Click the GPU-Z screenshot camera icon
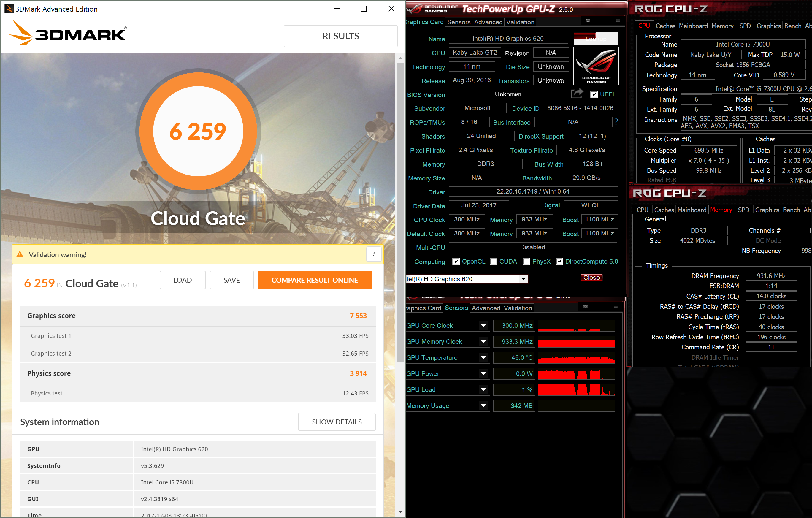Image resolution: width=812 pixels, height=518 pixels. click(588, 20)
